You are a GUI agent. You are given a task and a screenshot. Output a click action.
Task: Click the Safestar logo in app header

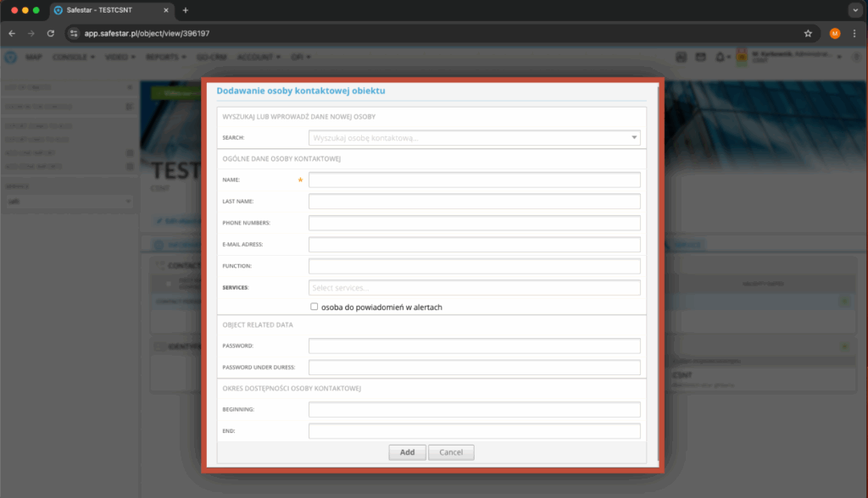[x=10, y=57]
